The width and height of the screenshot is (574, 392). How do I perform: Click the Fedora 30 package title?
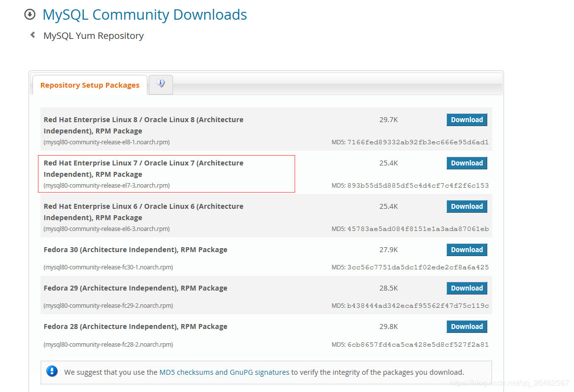pyautogui.click(x=135, y=250)
